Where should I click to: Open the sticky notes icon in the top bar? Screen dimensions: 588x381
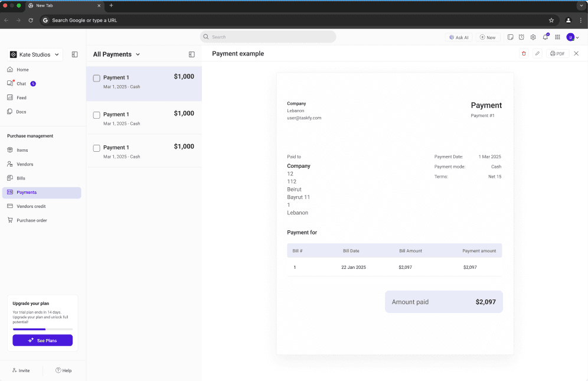pos(511,37)
